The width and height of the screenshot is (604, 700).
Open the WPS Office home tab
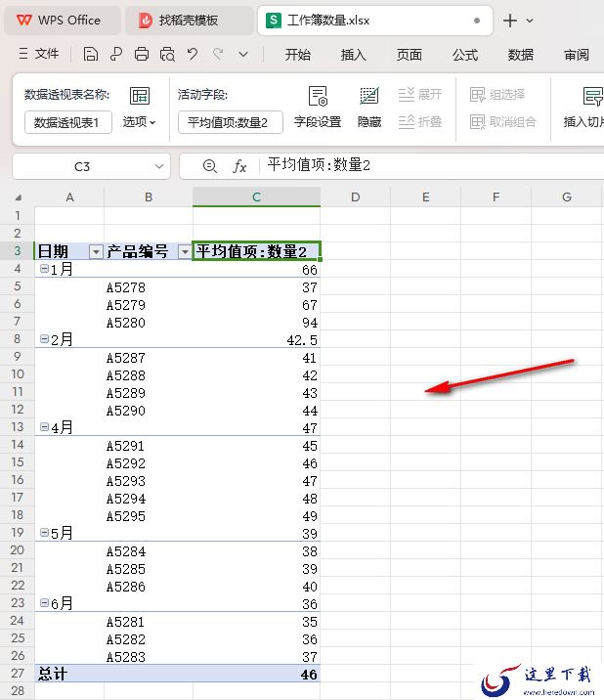pyautogui.click(x=62, y=21)
